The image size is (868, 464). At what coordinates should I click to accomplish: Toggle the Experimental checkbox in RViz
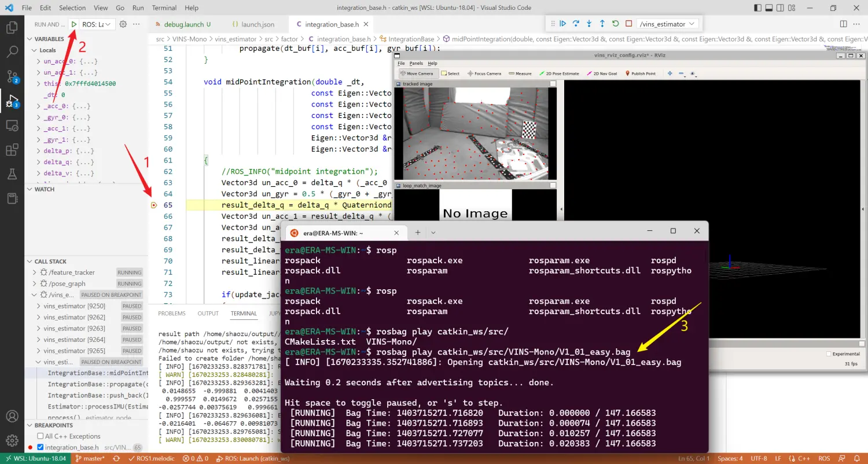829,353
